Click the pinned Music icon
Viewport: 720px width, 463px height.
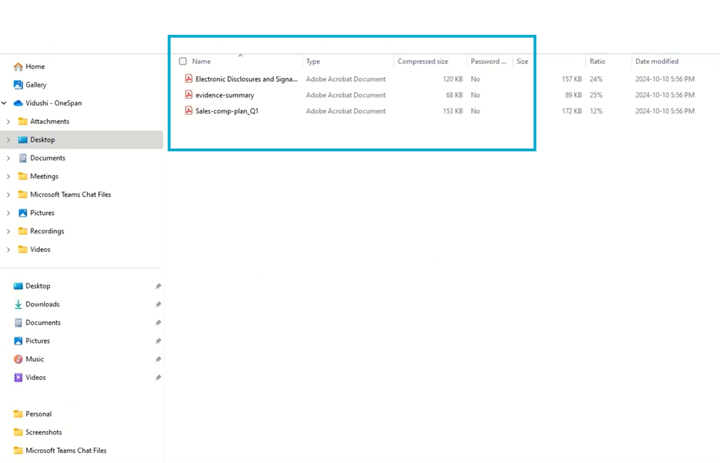[18, 359]
